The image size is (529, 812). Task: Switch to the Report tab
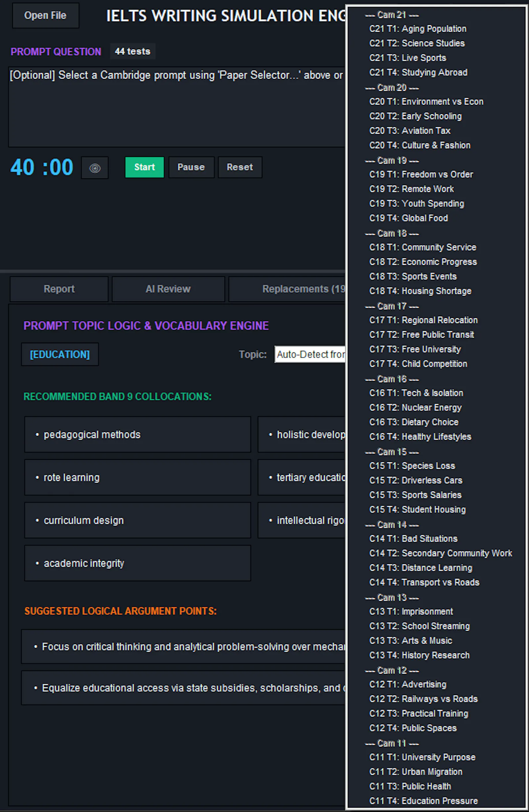click(59, 289)
